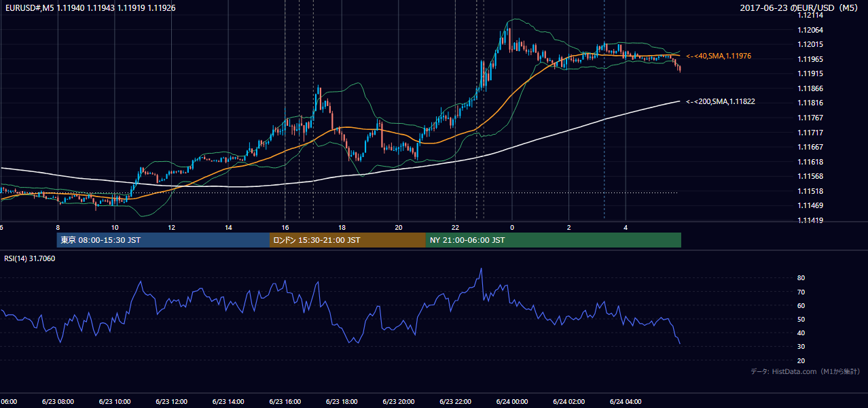This screenshot has height=408, width=868.
Task: Click the 6/23 20:00 time label
Action: click(x=399, y=402)
